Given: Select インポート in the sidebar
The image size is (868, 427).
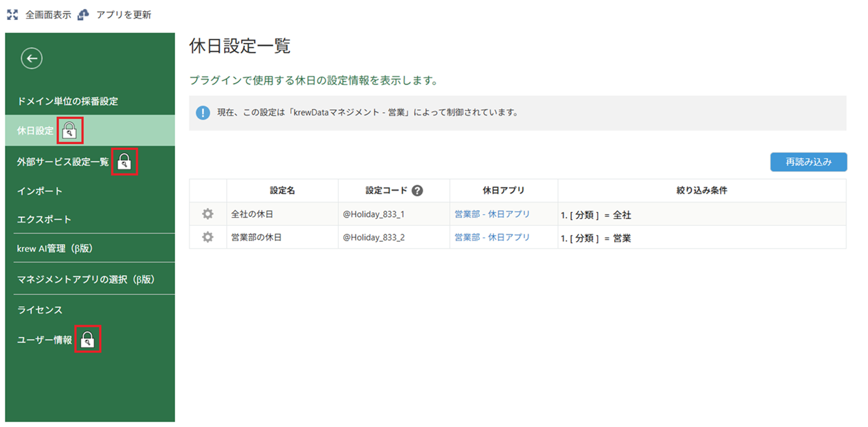Looking at the screenshot, I should click(39, 191).
